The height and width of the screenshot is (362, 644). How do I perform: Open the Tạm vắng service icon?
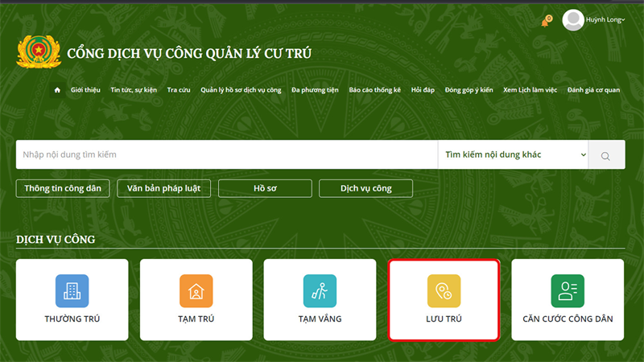320,291
